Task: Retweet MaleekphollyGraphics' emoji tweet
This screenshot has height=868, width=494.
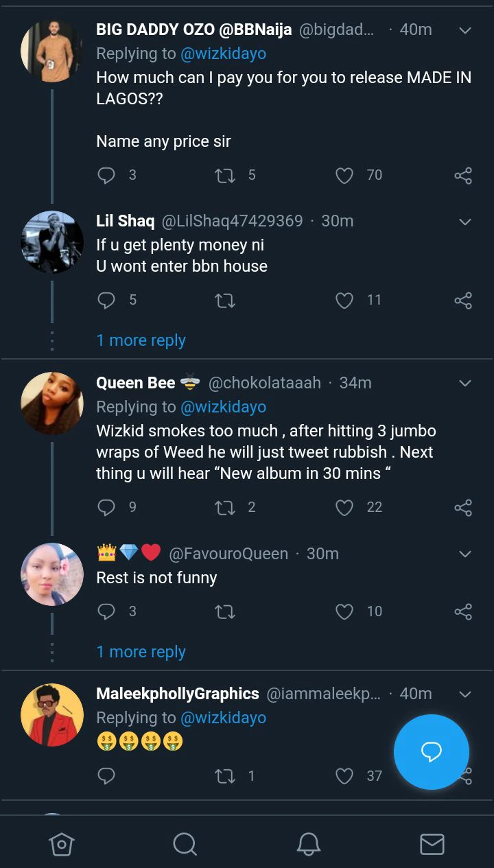Action: 225,776
